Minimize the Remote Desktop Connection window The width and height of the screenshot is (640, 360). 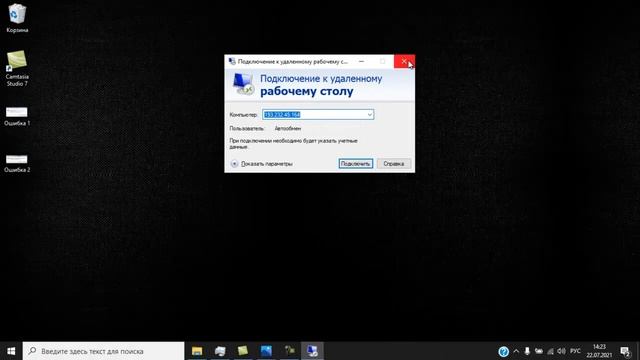tap(361, 62)
